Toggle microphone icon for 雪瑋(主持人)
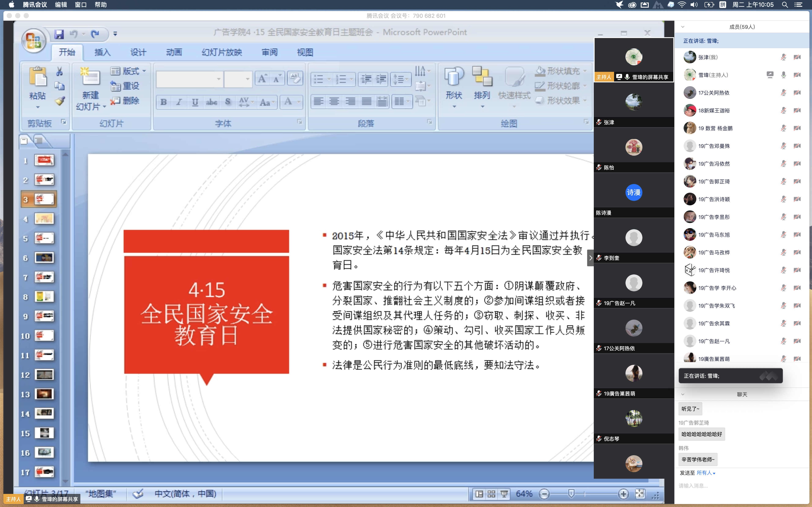The image size is (812, 507). 783,75
